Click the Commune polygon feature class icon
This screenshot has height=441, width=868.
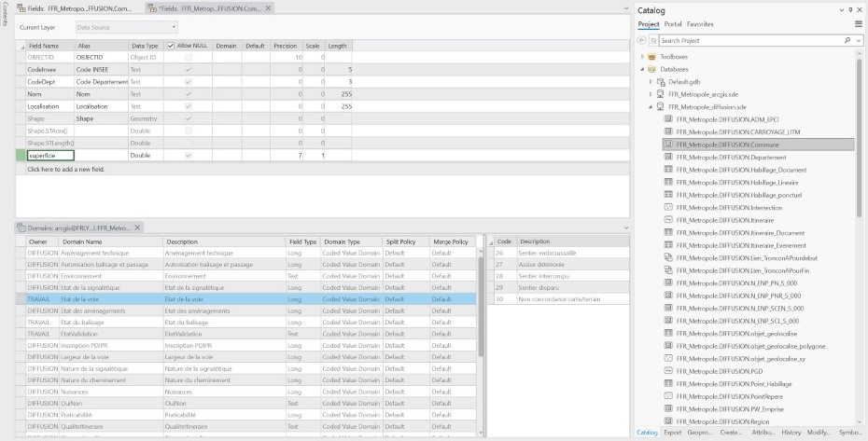coord(668,145)
